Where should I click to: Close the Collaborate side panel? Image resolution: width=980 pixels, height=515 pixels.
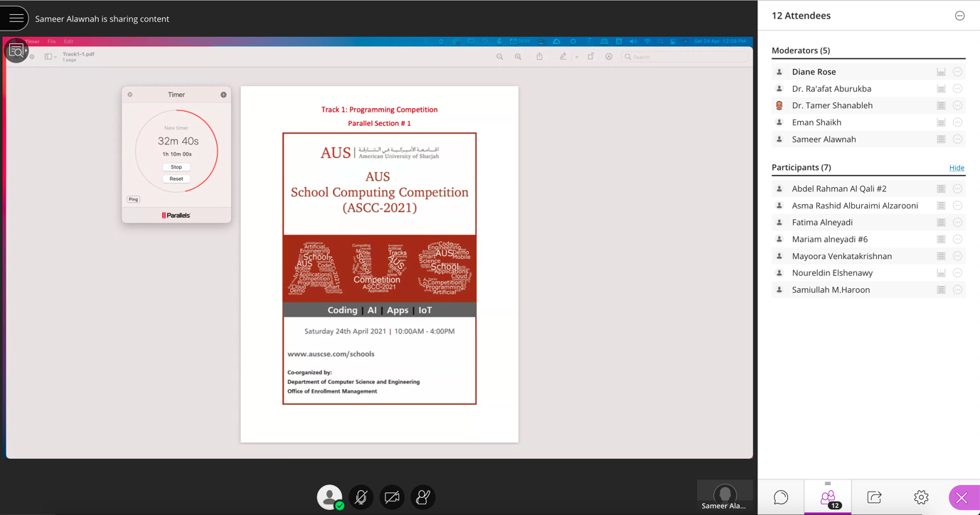[962, 497]
